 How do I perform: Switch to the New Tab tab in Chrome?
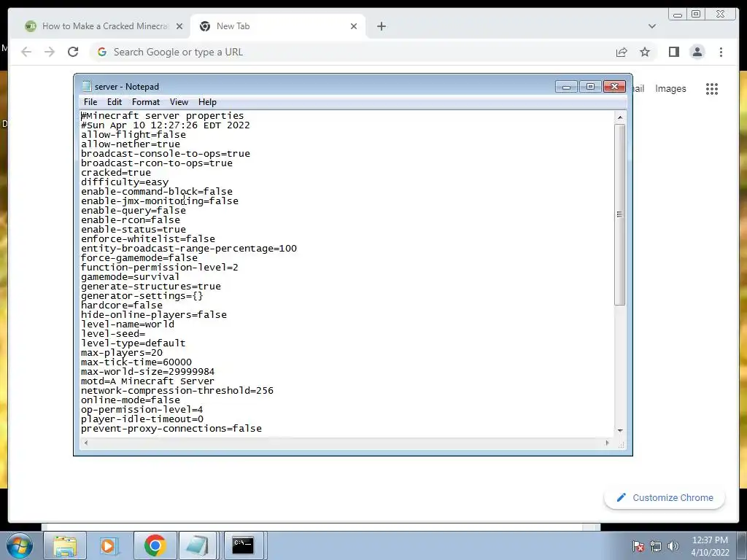pos(278,26)
